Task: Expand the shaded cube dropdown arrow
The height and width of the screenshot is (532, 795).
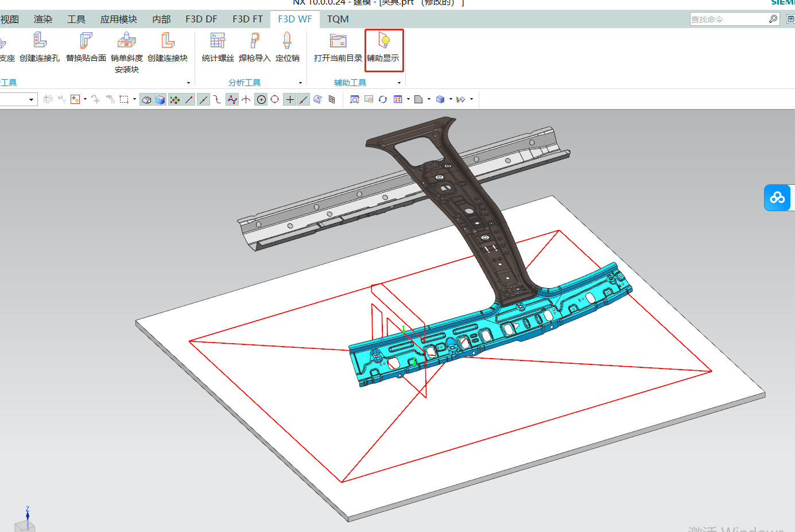Action: click(x=451, y=99)
